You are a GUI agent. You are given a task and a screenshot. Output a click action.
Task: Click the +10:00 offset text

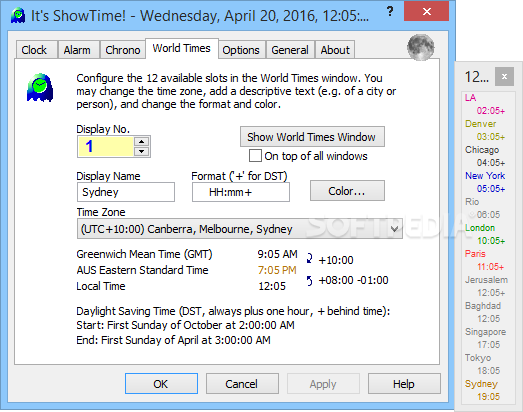point(336,260)
